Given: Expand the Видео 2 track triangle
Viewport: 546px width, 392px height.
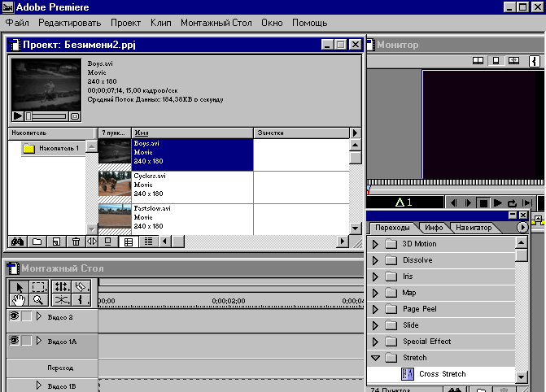Looking at the screenshot, I should (x=39, y=316).
